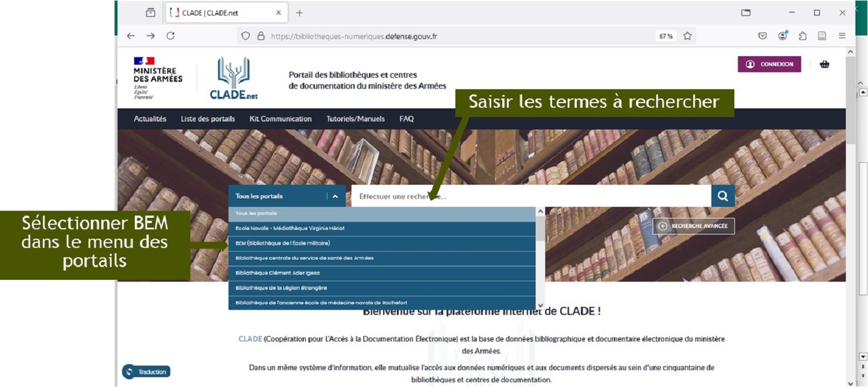Reload the page with refresh icon
The image size is (868, 387).
click(x=170, y=36)
